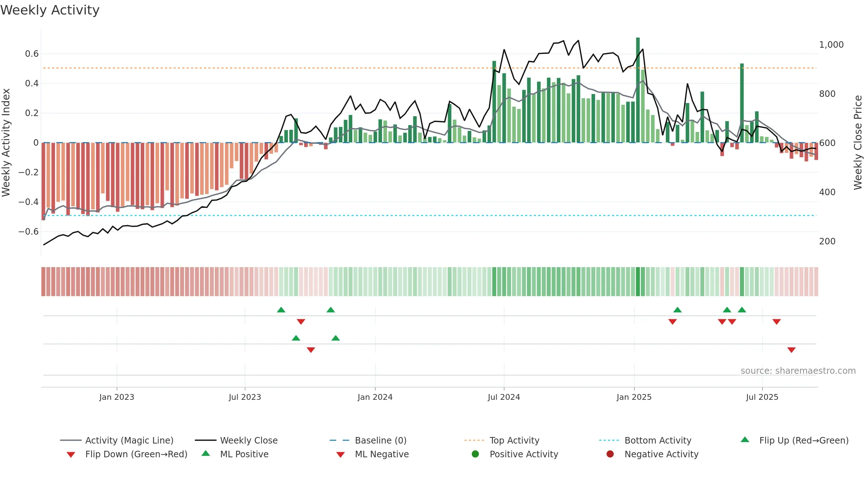Toggle the Activity (Magic Line) legend entry
Image resolution: width=868 pixels, height=488 pixels.
click(x=117, y=440)
